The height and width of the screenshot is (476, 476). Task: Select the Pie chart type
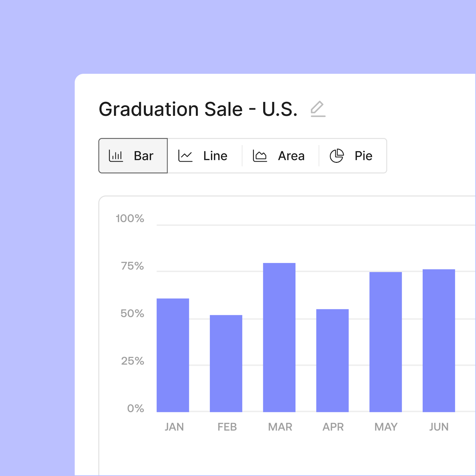353,156
